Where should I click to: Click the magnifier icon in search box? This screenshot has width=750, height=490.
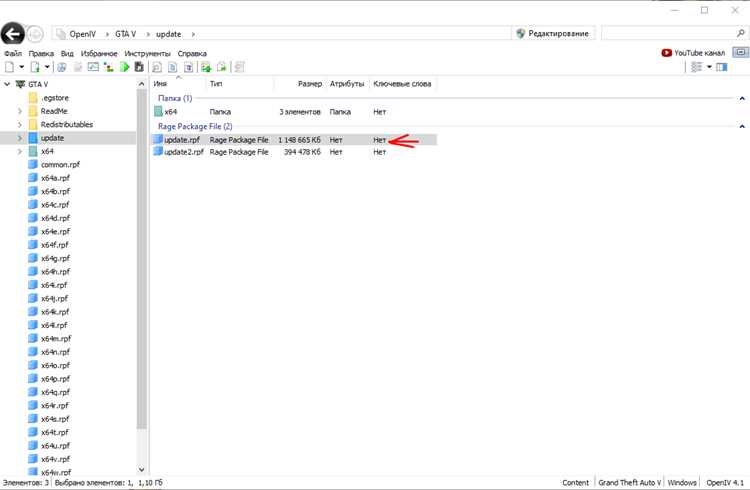click(x=740, y=33)
